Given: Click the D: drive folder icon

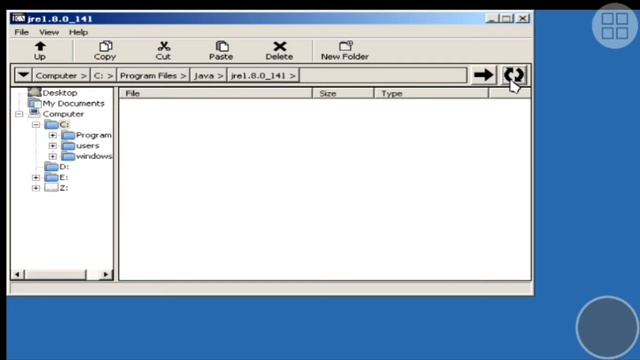Looking at the screenshot, I should tap(51, 167).
